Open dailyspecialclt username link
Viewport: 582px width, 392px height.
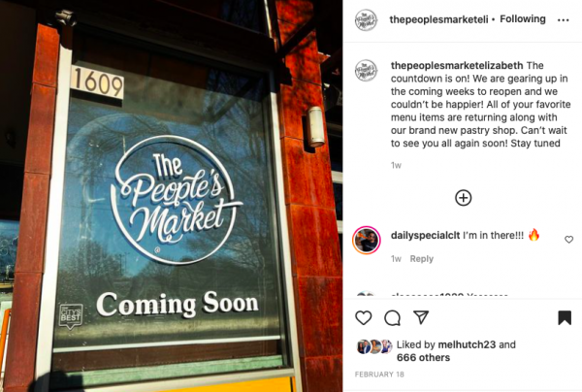tap(426, 235)
